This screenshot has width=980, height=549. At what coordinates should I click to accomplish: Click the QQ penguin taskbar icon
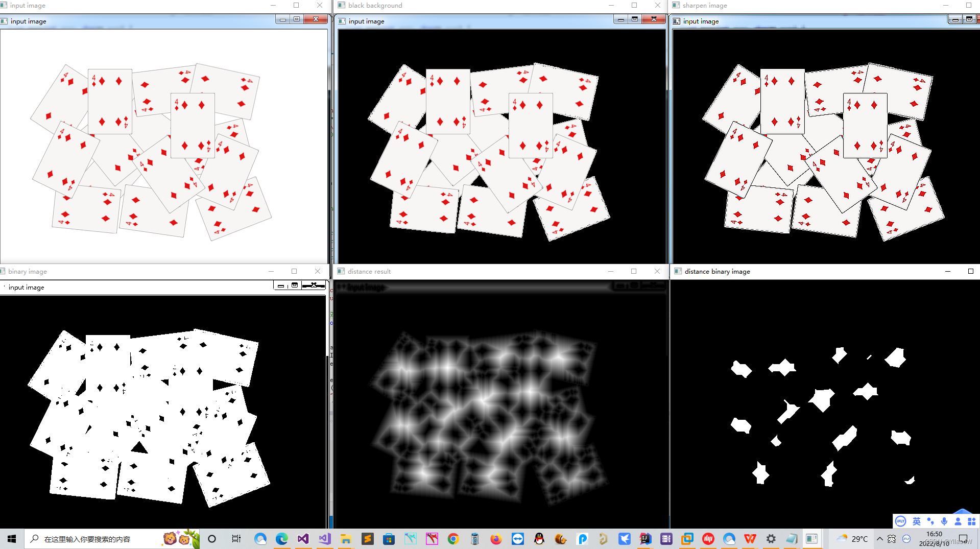pos(539,539)
